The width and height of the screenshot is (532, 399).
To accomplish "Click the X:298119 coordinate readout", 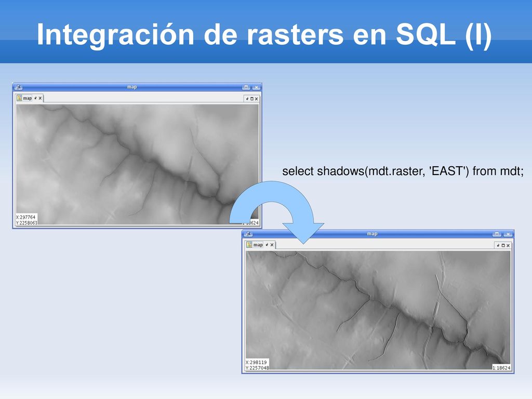I will click(257, 362).
